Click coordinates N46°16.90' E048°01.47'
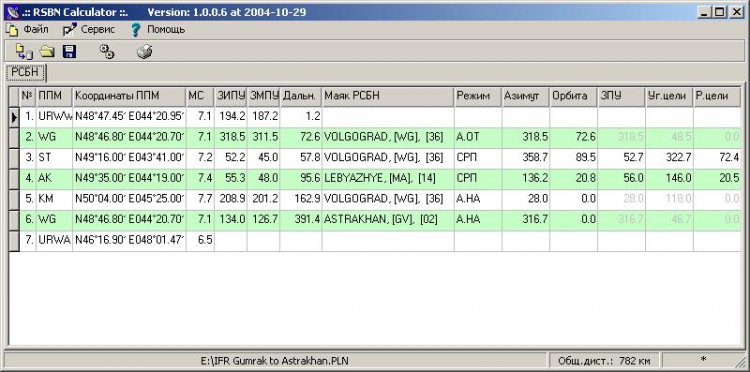 129,240
